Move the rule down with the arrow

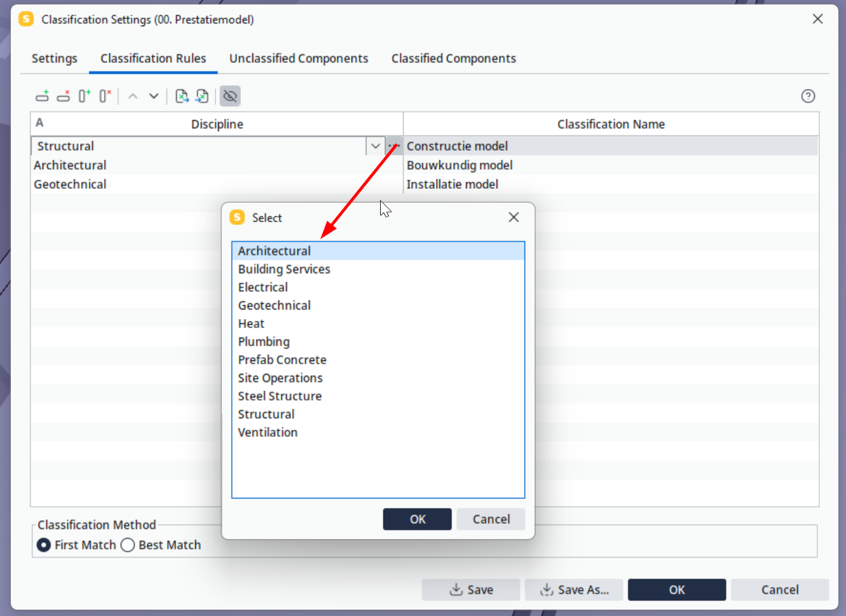click(154, 96)
